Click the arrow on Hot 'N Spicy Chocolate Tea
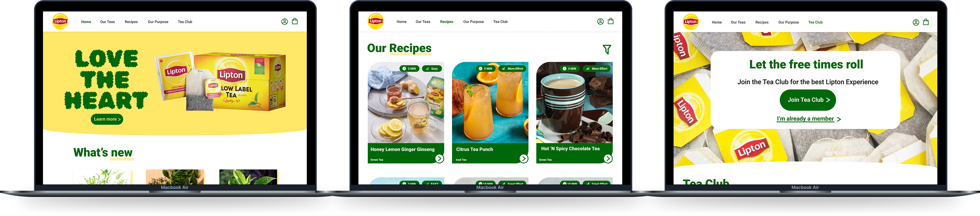This screenshot has width=980, height=216. click(608, 158)
